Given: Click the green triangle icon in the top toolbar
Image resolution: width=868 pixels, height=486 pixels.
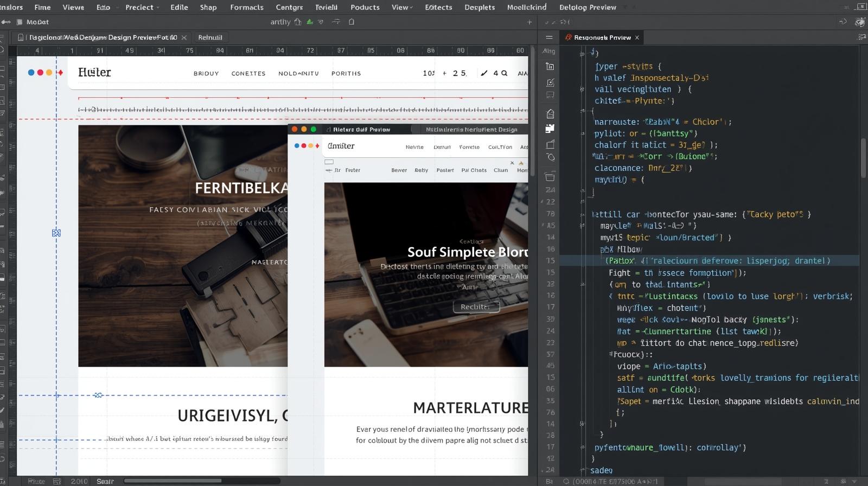Looking at the screenshot, I should (x=310, y=22).
